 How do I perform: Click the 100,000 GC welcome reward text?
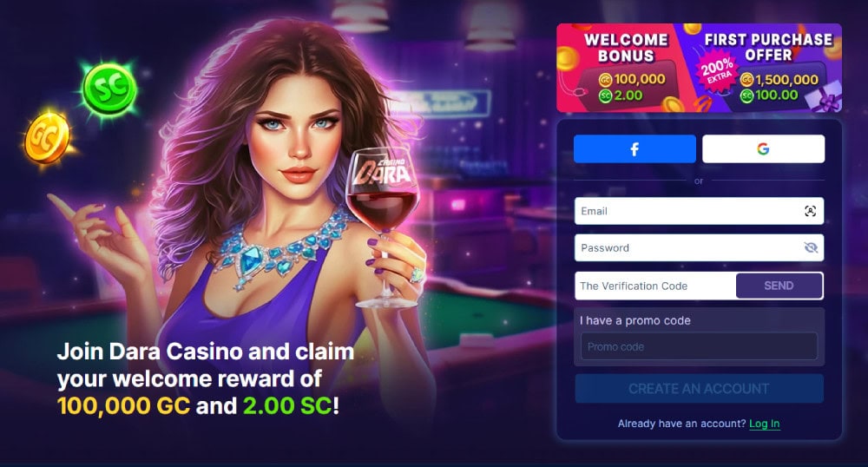tap(123, 405)
